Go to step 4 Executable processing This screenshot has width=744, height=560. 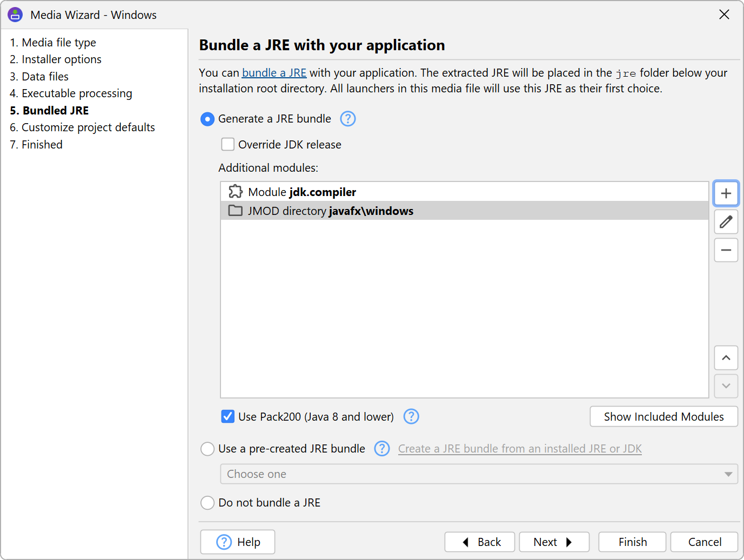[x=77, y=93]
